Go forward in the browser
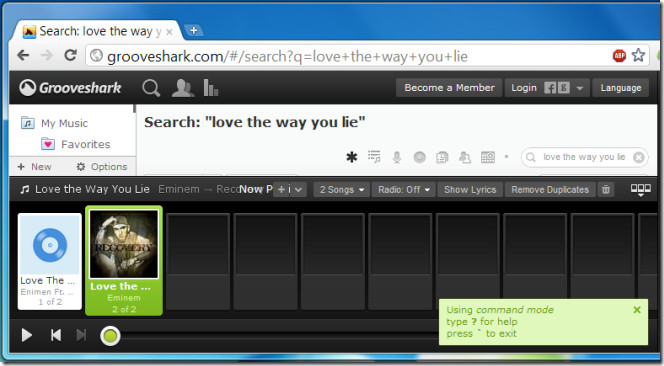 click(x=46, y=55)
